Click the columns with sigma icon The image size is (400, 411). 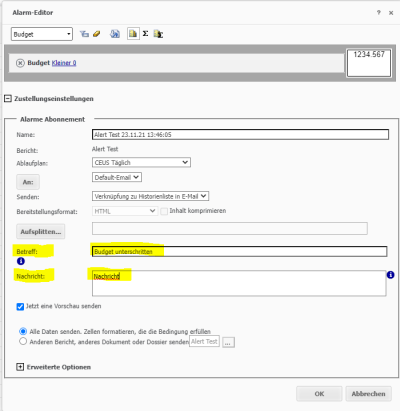pyautogui.click(x=158, y=34)
